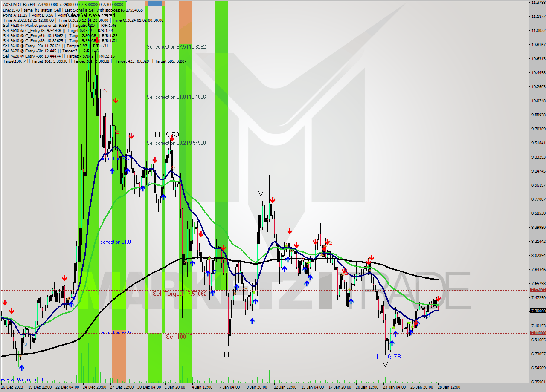
Task: Click the 'I I I 9.59' wave label
Action: coord(167,134)
